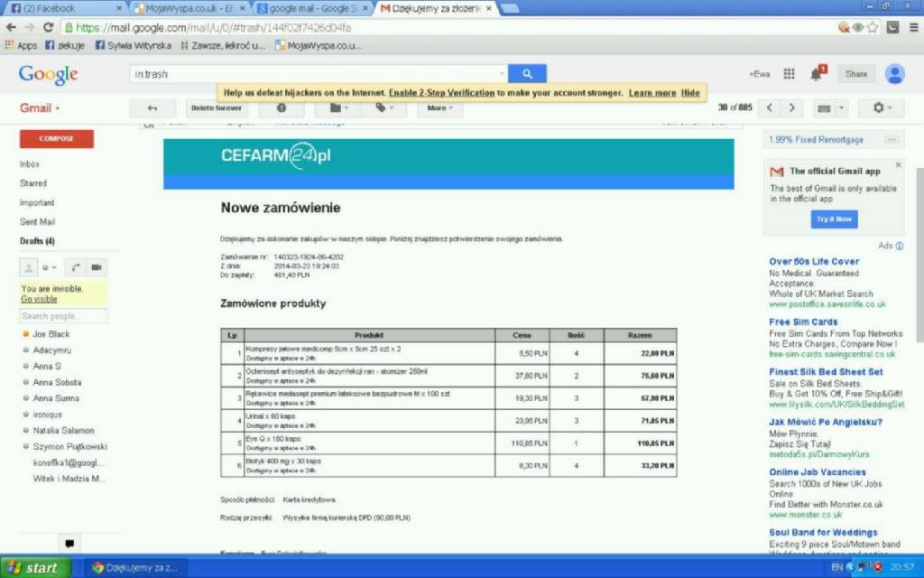Open chat with Anna Sobota
The height and width of the screenshot is (578, 924).
coord(57,382)
